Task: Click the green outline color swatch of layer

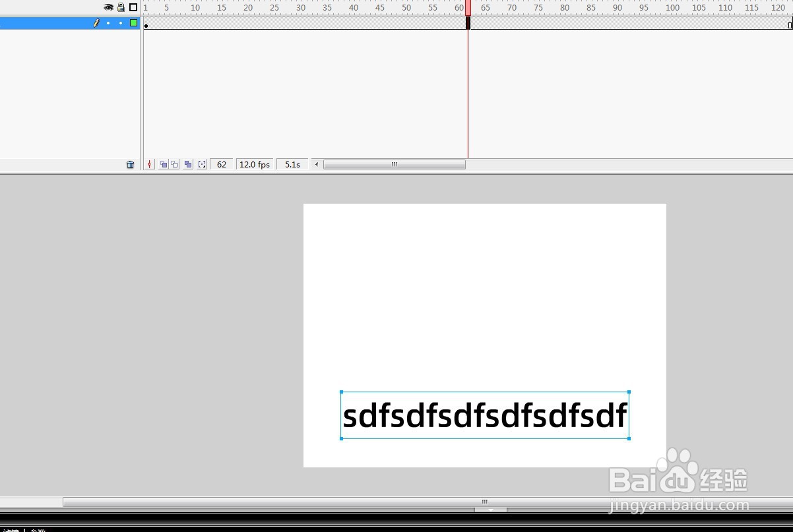Action: (x=134, y=23)
